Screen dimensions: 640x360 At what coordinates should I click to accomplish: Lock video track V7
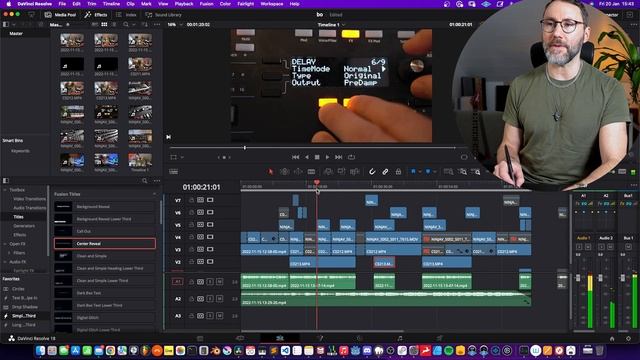pyautogui.click(x=191, y=200)
